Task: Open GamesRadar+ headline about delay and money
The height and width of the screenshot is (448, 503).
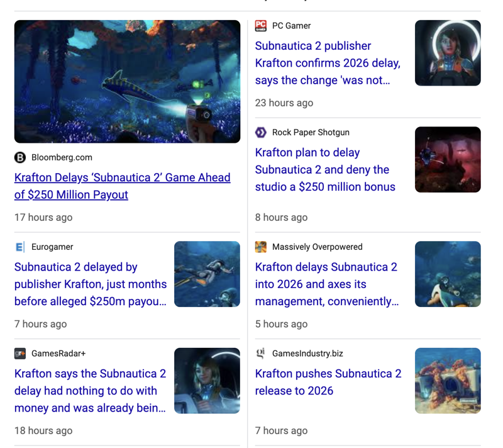Action: tap(90, 391)
